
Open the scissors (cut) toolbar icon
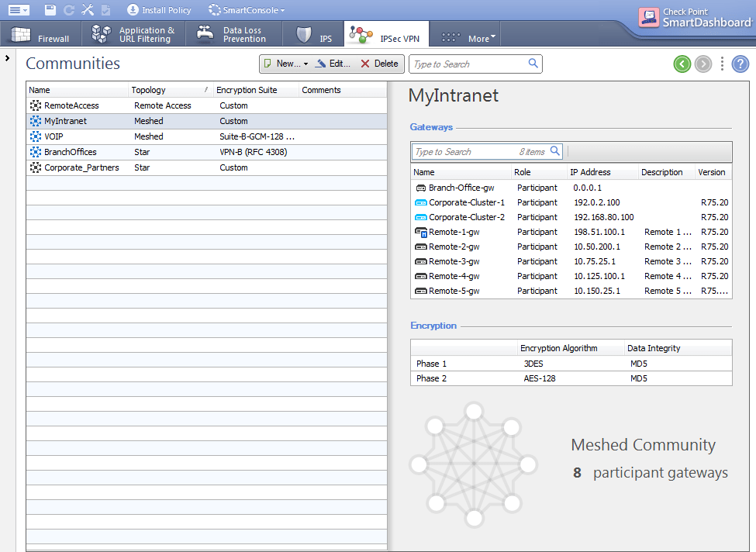coord(88,10)
